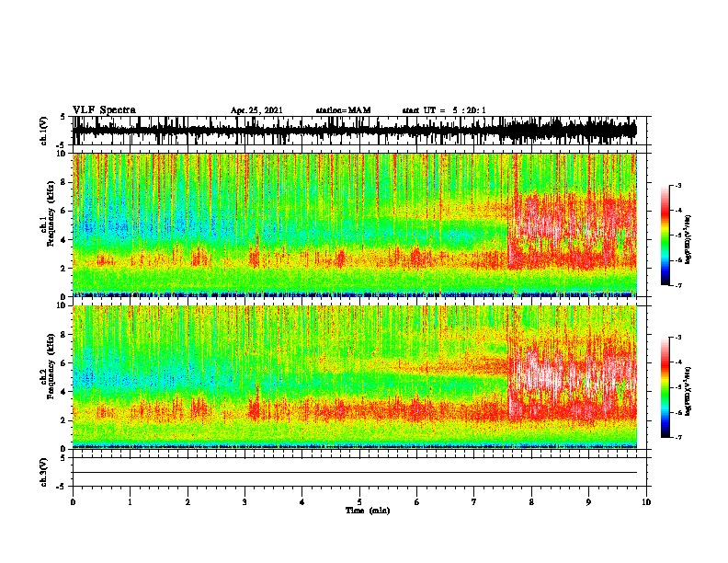Click the "start UT = 5 : 20: 1" text
This screenshot has height=563, width=728.
(443, 110)
